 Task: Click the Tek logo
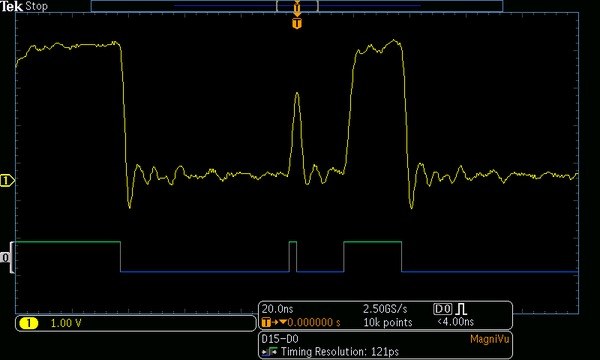tap(11, 6)
